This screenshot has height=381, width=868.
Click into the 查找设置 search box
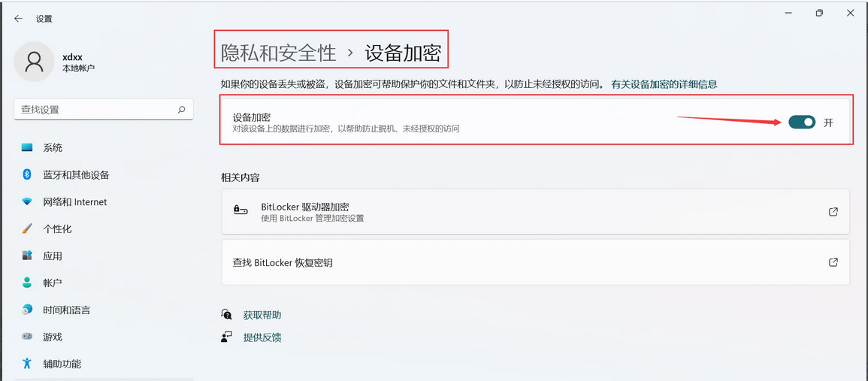tap(94, 110)
